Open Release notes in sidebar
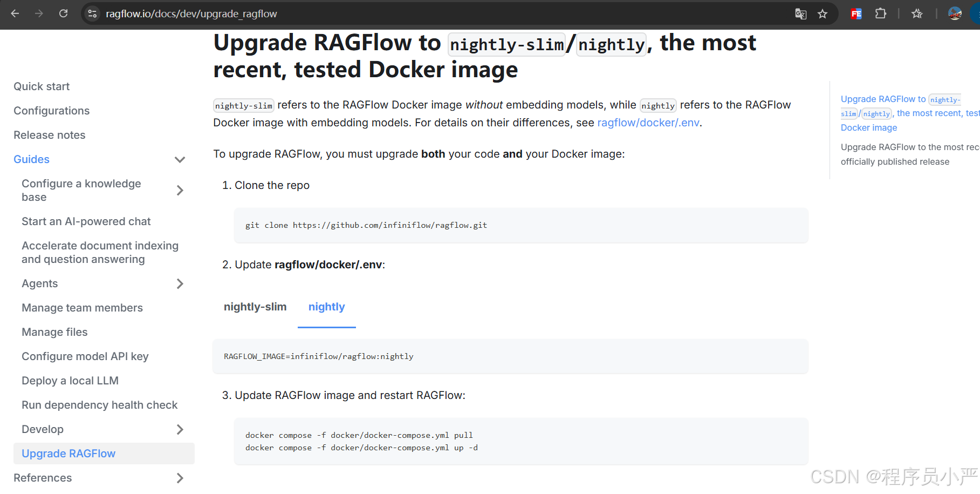 coord(50,135)
